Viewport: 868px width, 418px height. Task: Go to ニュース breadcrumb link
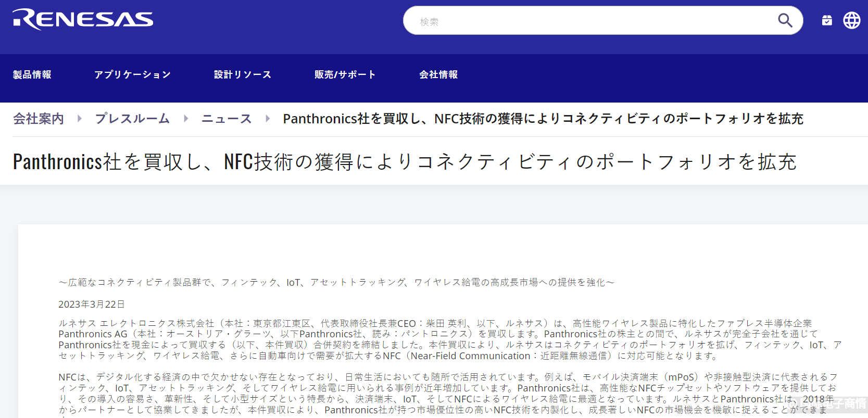point(227,119)
